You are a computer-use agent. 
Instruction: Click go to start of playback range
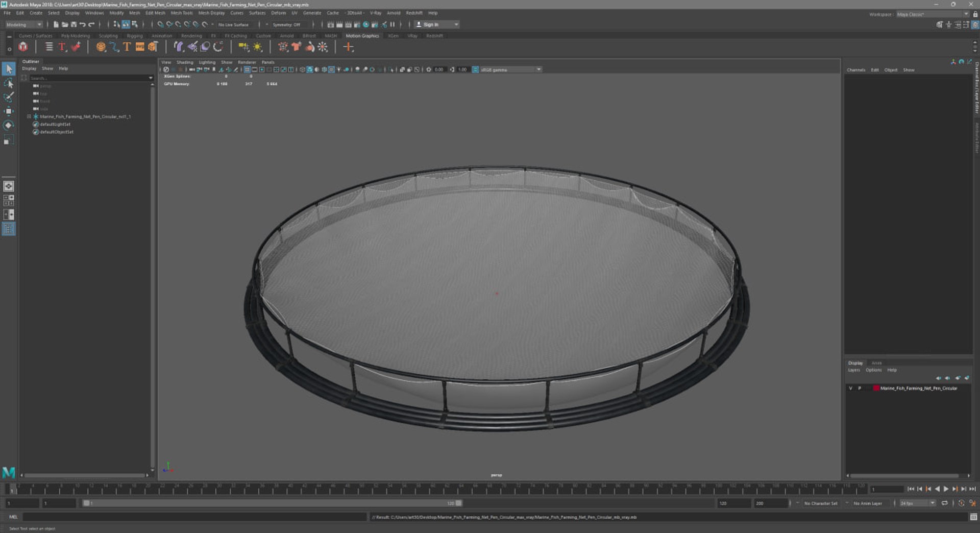click(x=911, y=489)
